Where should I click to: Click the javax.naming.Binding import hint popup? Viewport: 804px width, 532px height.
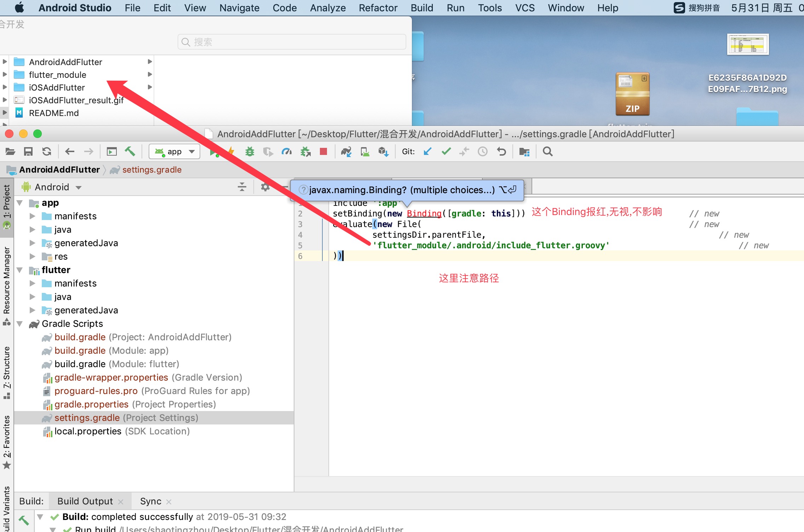tap(407, 190)
